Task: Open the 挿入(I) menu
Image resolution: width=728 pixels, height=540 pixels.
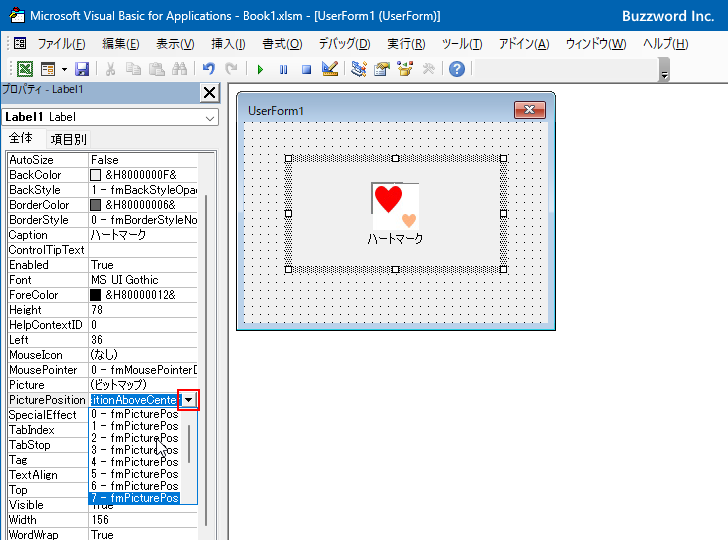Action: [x=228, y=44]
